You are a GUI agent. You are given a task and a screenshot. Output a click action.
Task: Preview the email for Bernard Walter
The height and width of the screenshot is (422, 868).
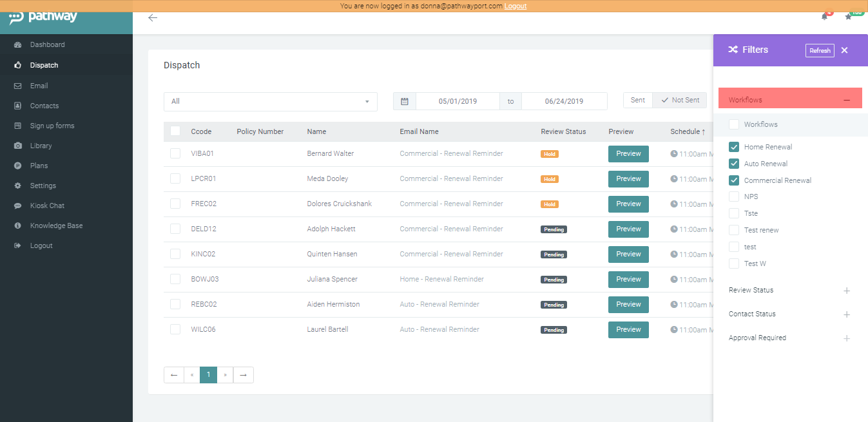point(628,153)
